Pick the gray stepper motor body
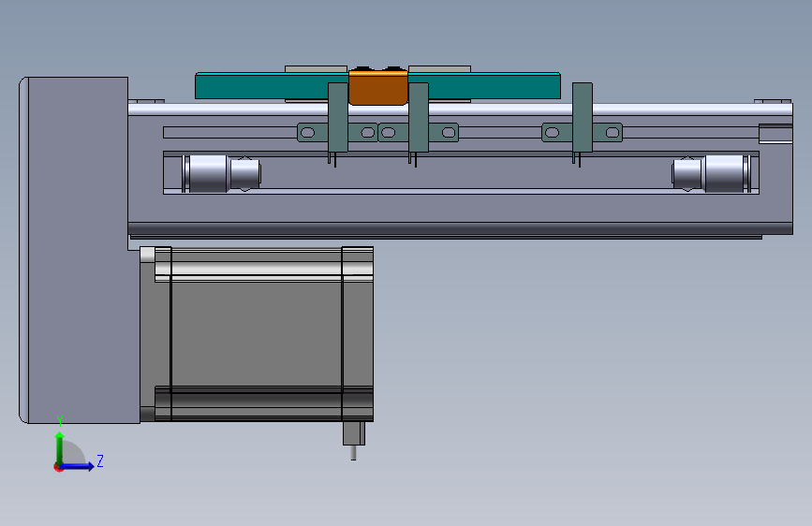The image size is (812, 526). [x=257, y=334]
